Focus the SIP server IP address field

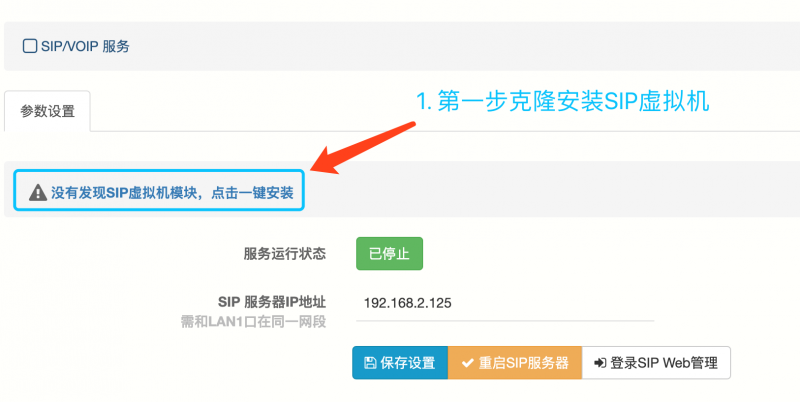pyautogui.click(x=505, y=304)
